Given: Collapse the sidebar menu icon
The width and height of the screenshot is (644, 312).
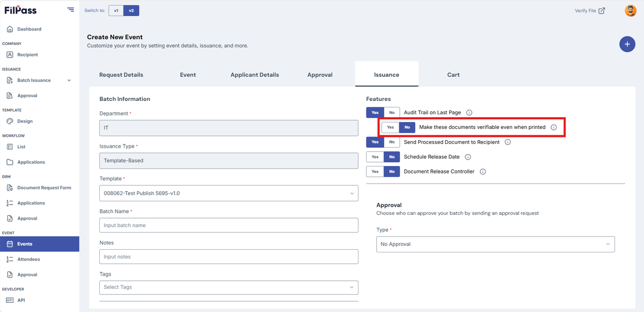Looking at the screenshot, I should tap(71, 10).
